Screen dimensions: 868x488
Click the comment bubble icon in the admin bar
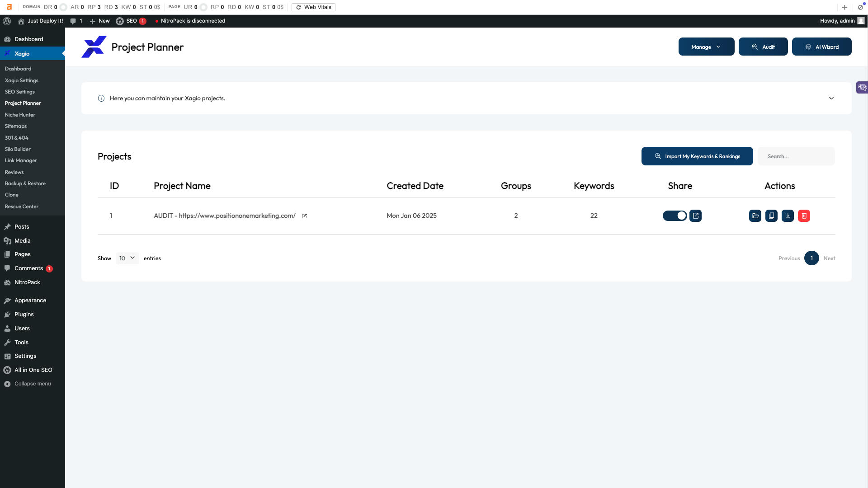coord(73,21)
